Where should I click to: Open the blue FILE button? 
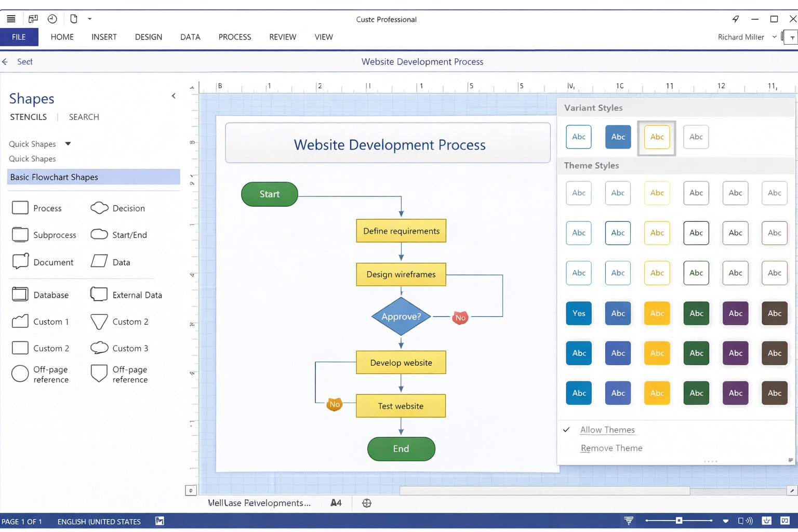click(19, 37)
